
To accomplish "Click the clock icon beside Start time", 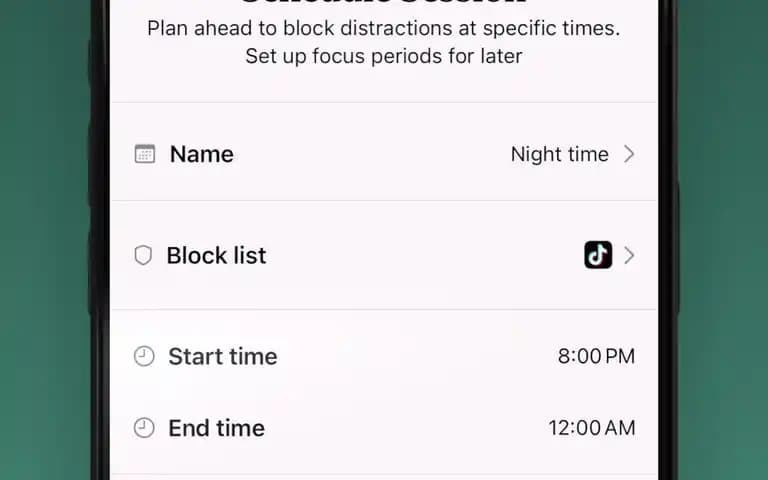I will pos(144,356).
